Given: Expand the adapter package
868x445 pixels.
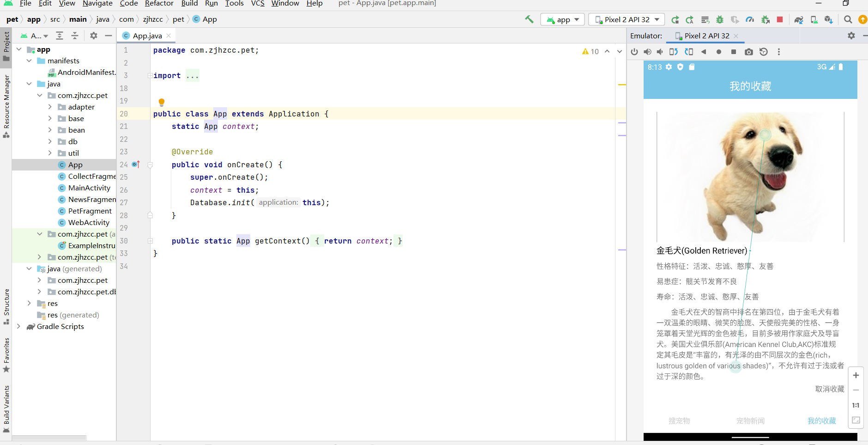Looking at the screenshot, I should point(50,107).
